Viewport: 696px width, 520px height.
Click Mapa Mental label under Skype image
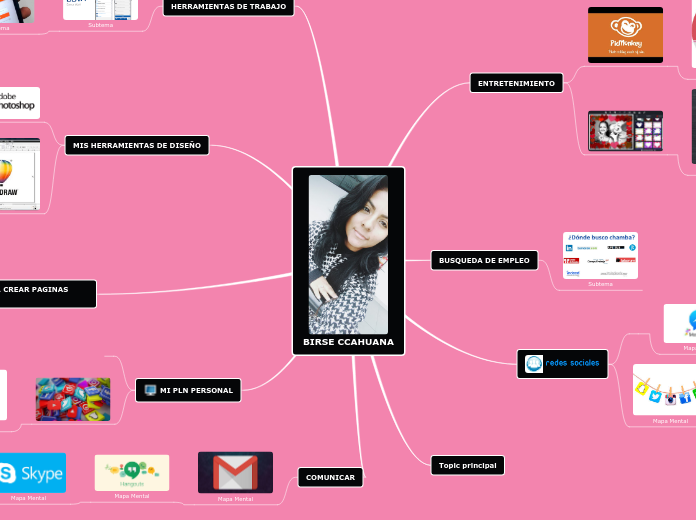point(28,498)
